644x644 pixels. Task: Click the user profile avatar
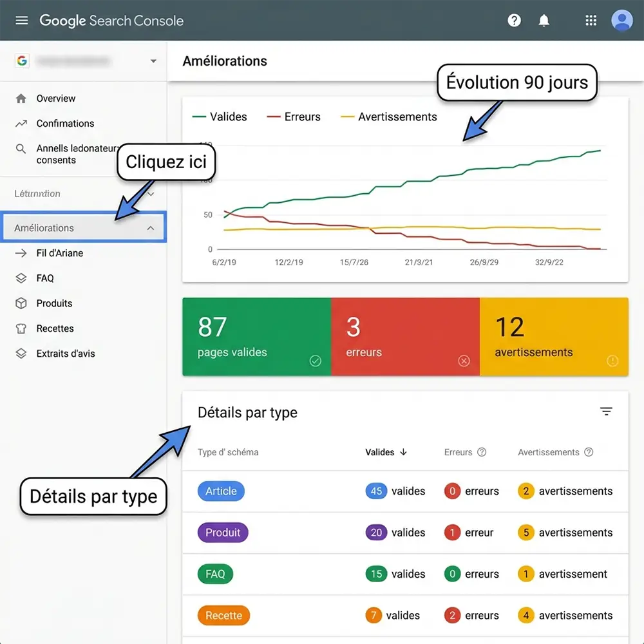pyautogui.click(x=621, y=20)
